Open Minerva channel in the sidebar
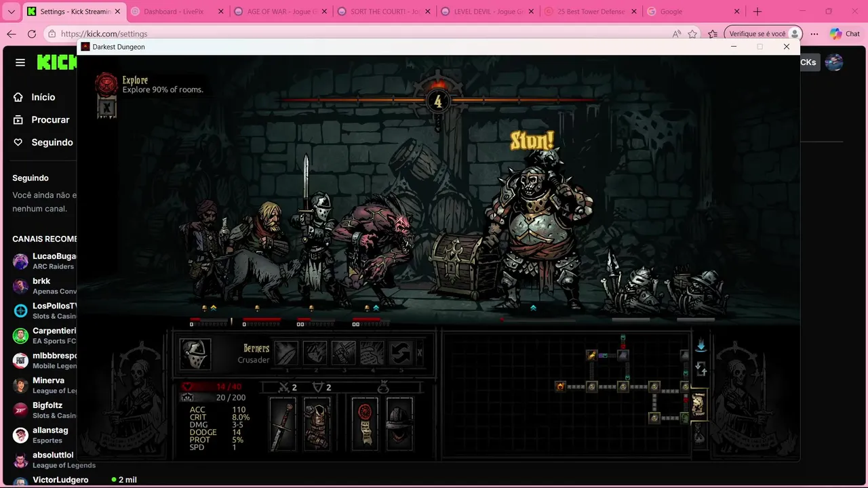The width and height of the screenshot is (868, 488). tap(45, 385)
